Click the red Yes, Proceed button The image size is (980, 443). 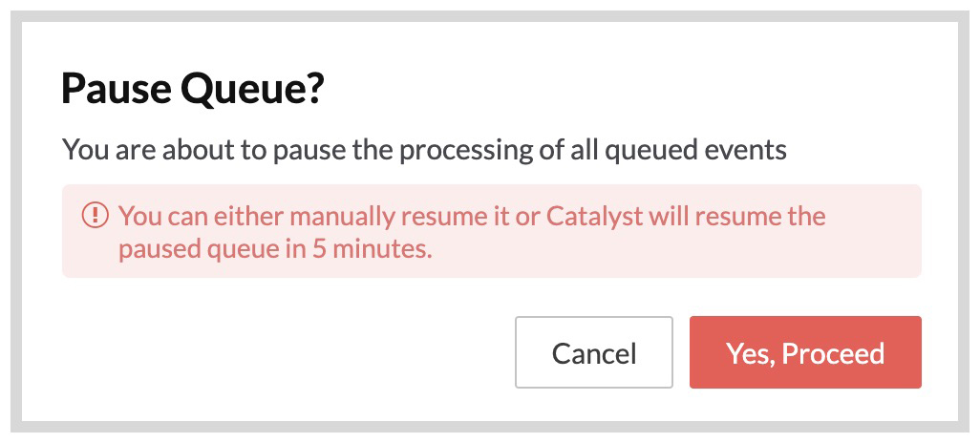(805, 352)
